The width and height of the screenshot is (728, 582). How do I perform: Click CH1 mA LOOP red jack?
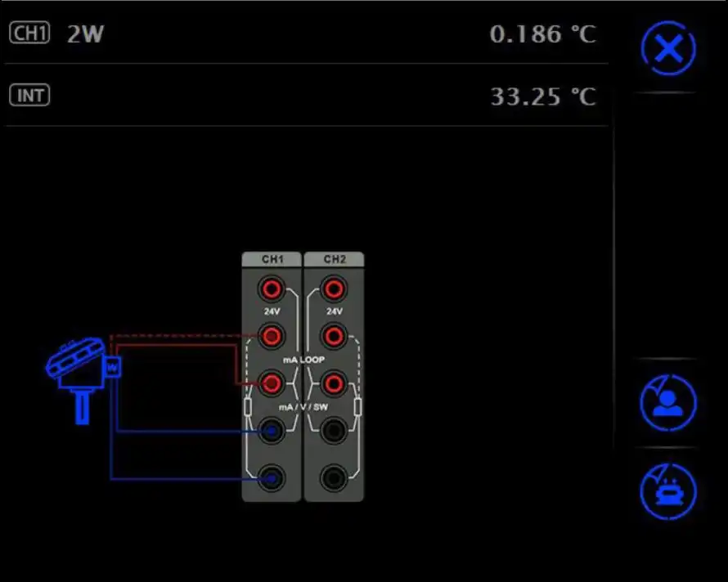pos(272,336)
